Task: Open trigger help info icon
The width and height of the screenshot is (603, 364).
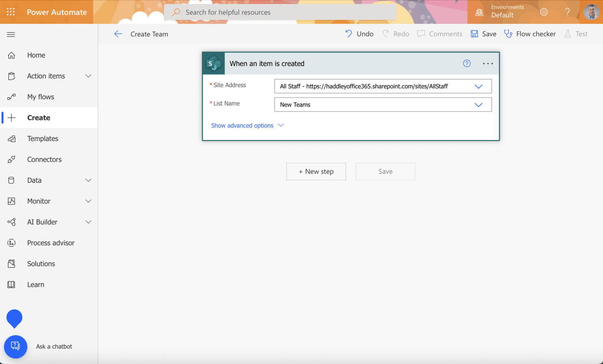Action: [x=467, y=63]
